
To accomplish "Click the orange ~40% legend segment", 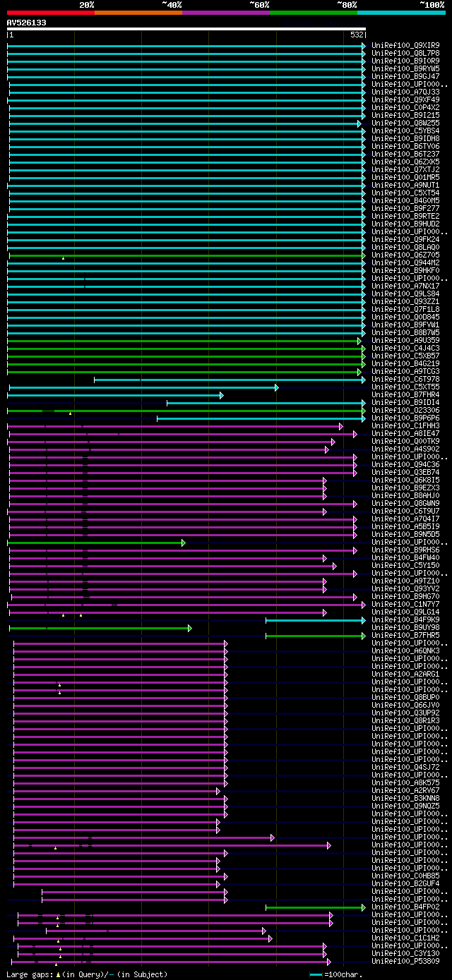I will (x=138, y=13).
